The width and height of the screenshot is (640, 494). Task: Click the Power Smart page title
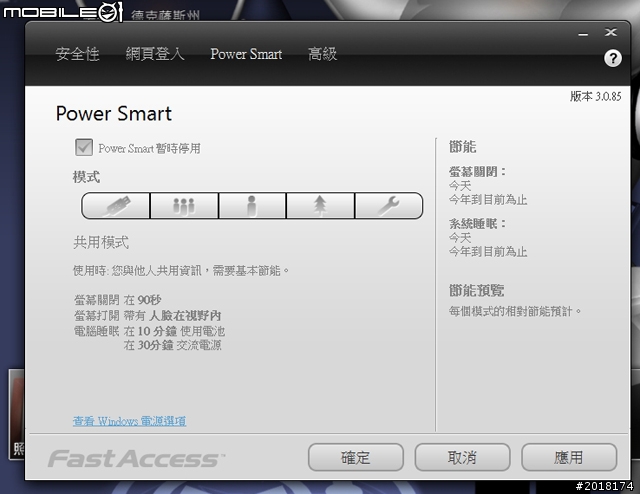(114, 113)
